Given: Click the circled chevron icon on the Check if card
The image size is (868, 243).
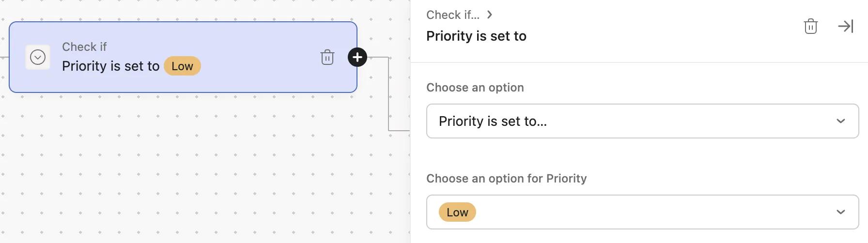Looking at the screenshot, I should click(x=38, y=57).
